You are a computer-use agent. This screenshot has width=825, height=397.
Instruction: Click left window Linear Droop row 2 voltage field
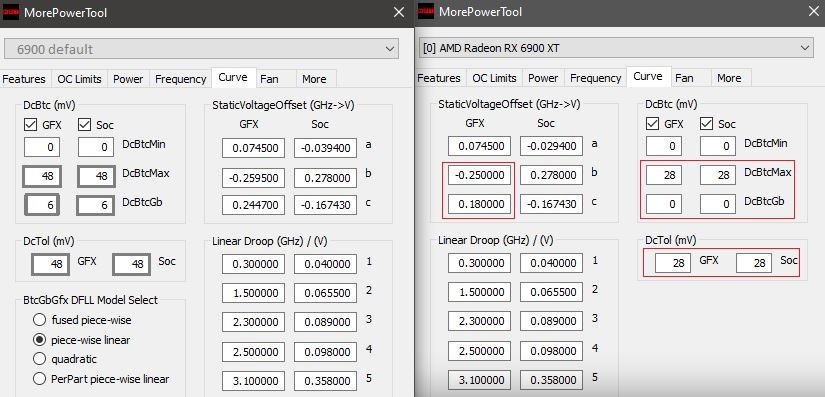pyautogui.click(x=326, y=292)
